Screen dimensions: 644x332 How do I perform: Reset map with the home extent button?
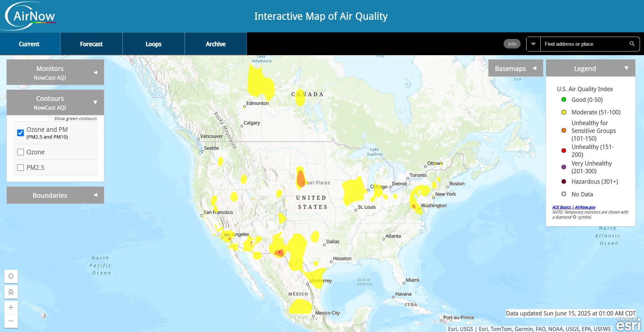(11, 292)
